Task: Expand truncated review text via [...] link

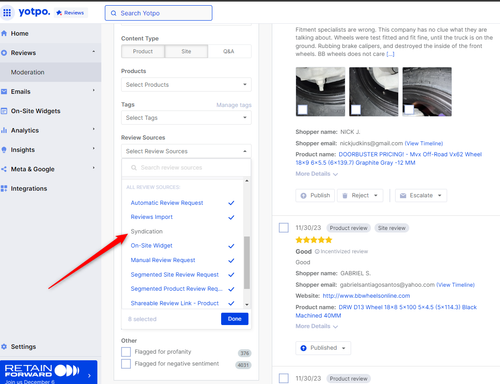Action: 390,54
